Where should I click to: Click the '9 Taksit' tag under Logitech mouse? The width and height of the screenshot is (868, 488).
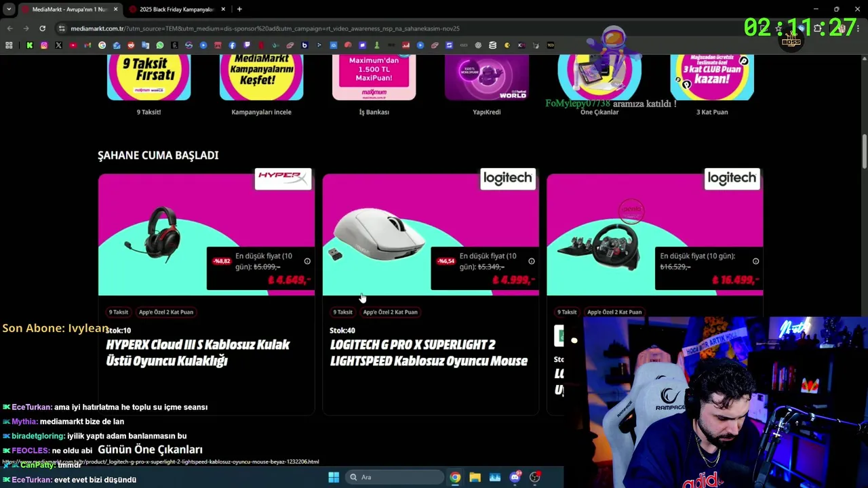point(342,312)
